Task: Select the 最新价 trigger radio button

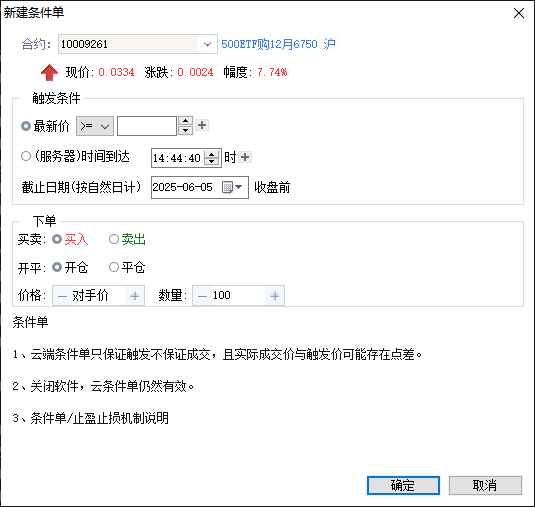Action: pos(26,126)
